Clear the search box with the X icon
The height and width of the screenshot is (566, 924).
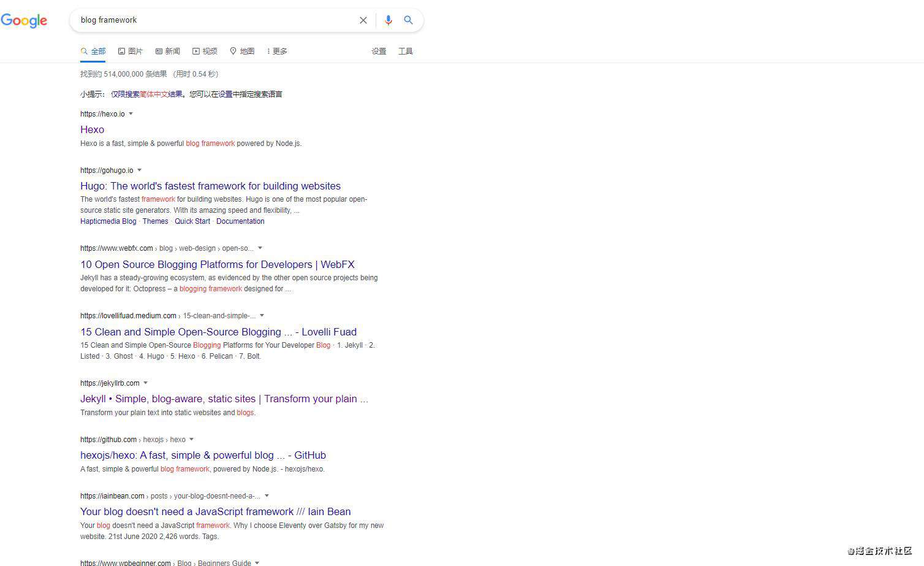(x=363, y=20)
